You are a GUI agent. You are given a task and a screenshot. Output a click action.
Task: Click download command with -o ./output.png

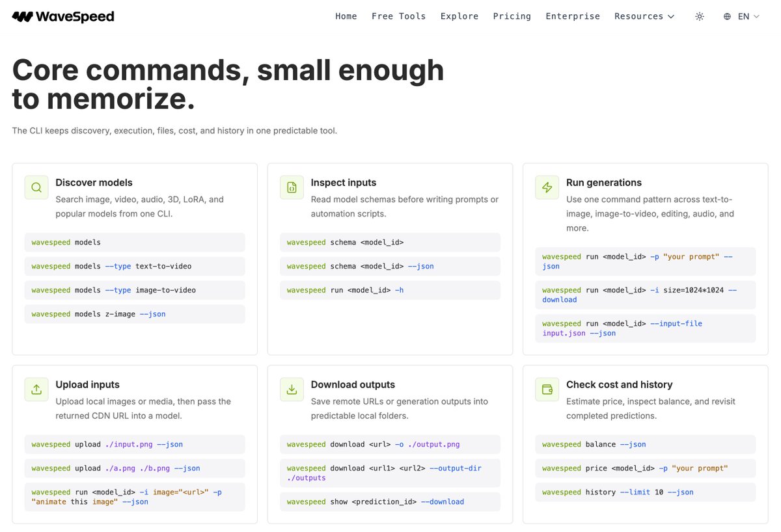(x=390, y=444)
